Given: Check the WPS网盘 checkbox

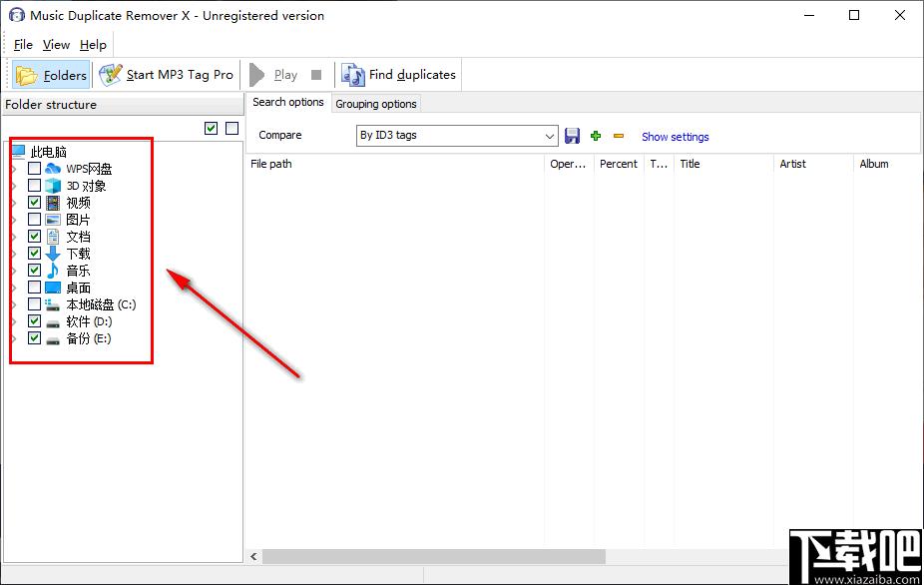Looking at the screenshot, I should (34, 169).
